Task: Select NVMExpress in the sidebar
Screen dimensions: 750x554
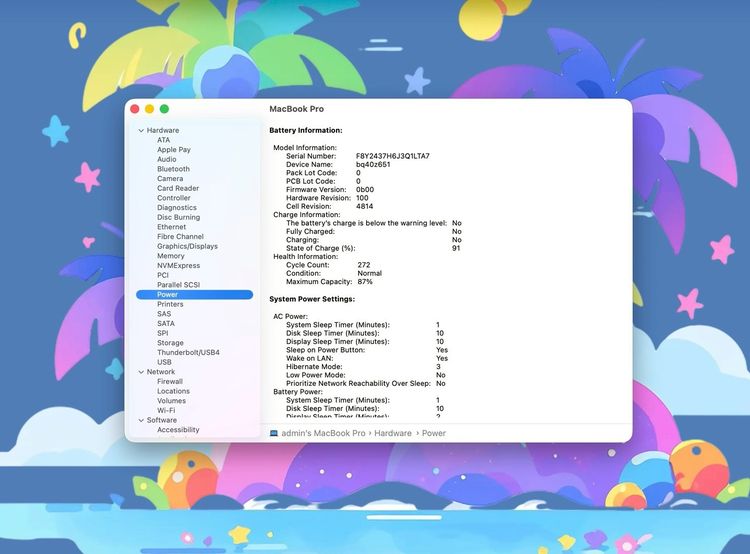Action: pos(178,266)
